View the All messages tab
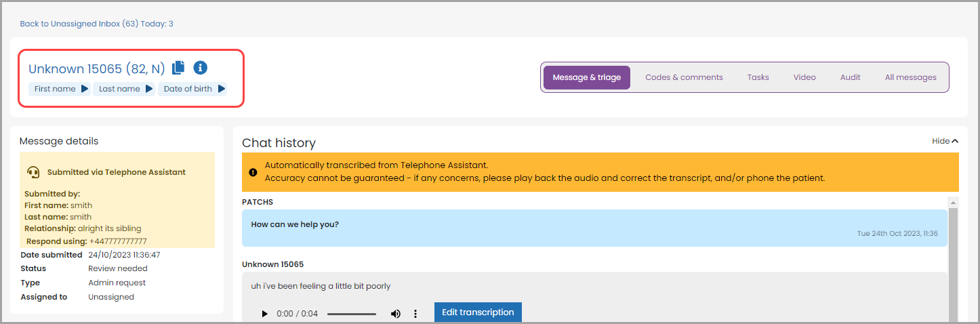 (x=910, y=77)
